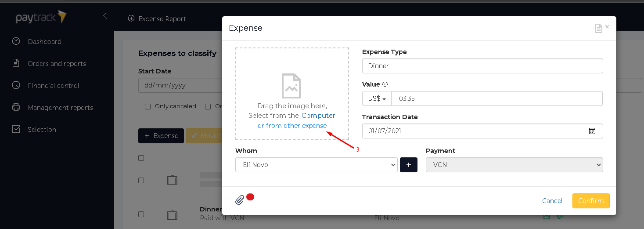Click the Confirm button

591,201
